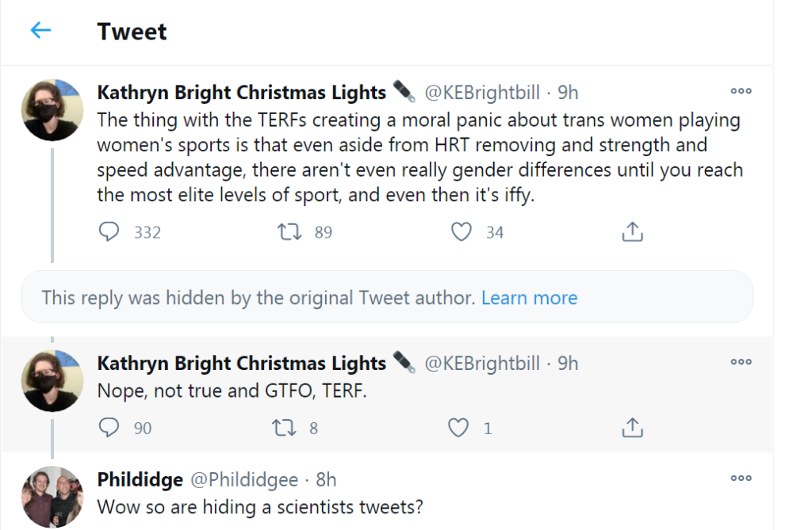Open more options on the second tweet
This screenshot has height=530, width=812.
(x=741, y=362)
